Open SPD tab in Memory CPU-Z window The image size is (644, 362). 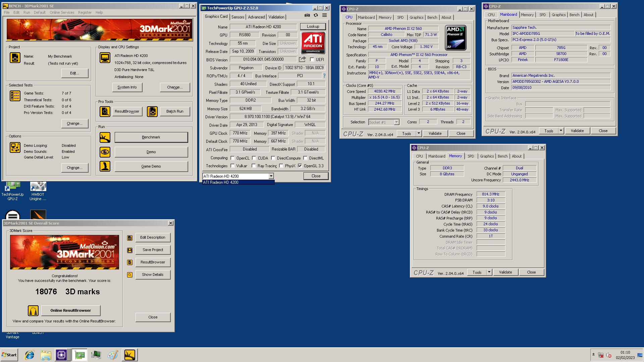471,156
